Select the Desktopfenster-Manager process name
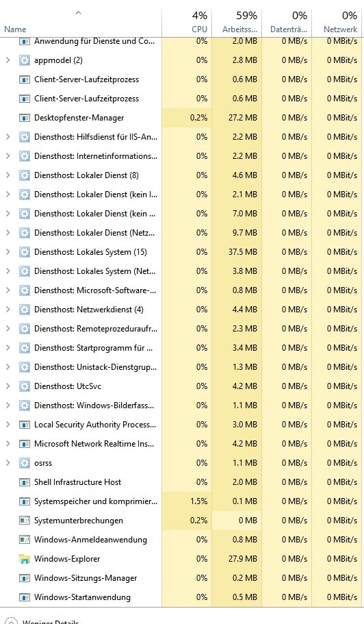The width and height of the screenshot is (364, 624). click(x=79, y=118)
